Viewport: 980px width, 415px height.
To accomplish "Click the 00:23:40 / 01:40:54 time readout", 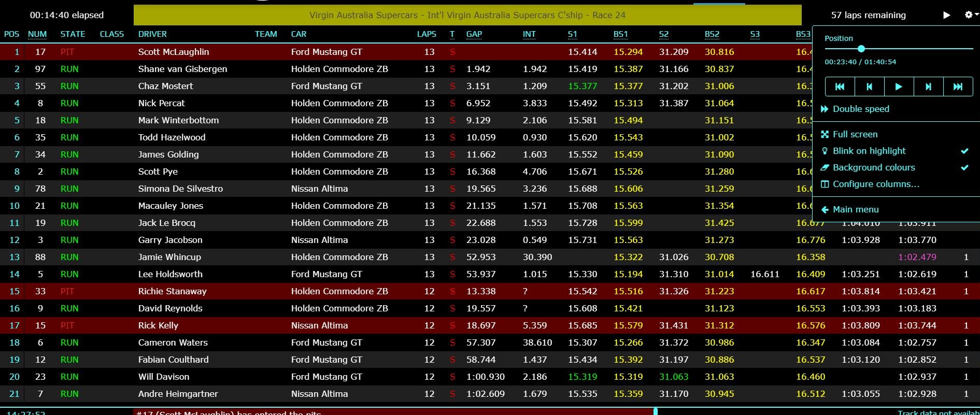I will coord(860,62).
